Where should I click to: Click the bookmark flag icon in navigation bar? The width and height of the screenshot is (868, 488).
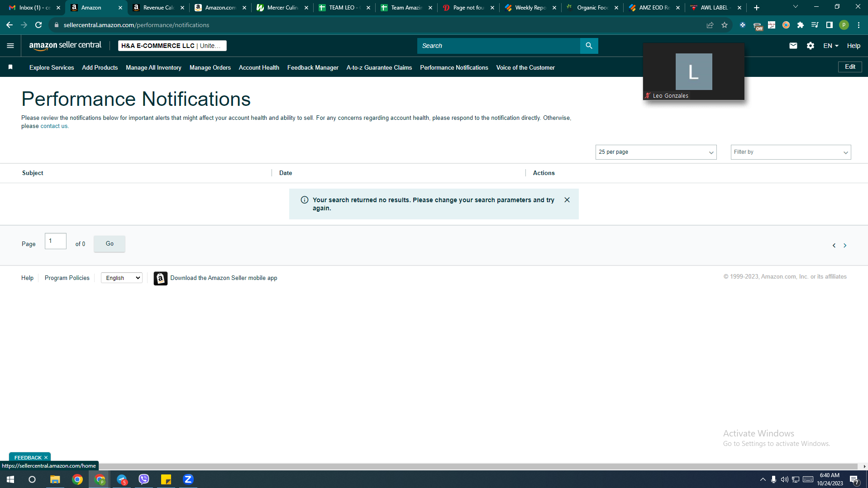[x=10, y=67]
